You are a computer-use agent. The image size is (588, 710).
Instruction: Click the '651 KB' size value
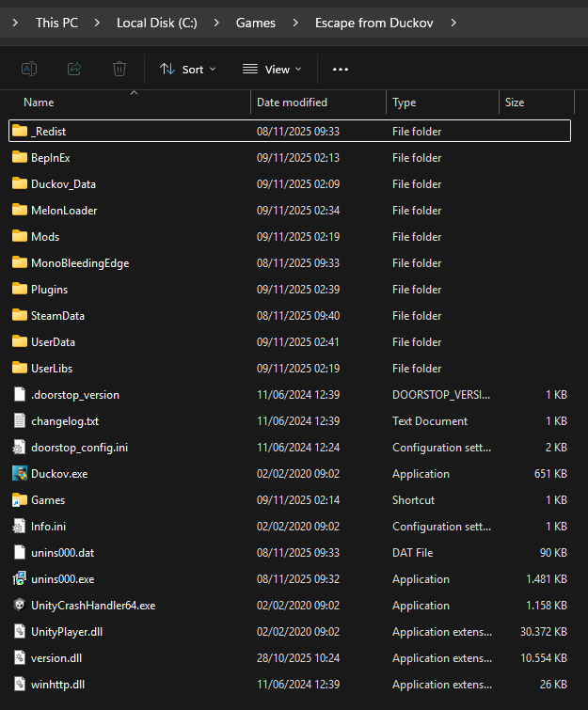point(550,474)
